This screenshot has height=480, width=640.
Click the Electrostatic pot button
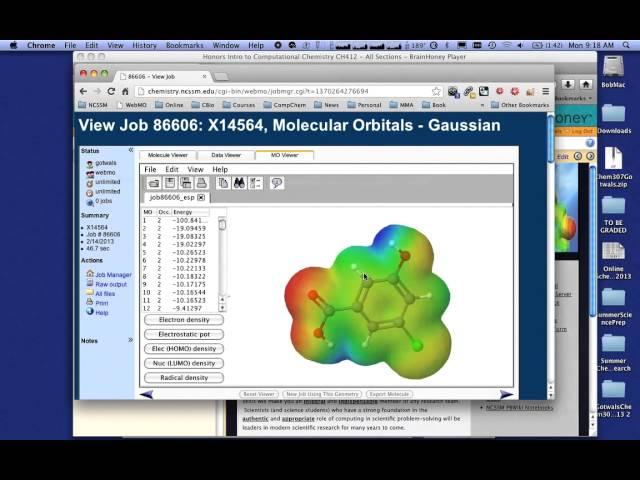click(184, 334)
